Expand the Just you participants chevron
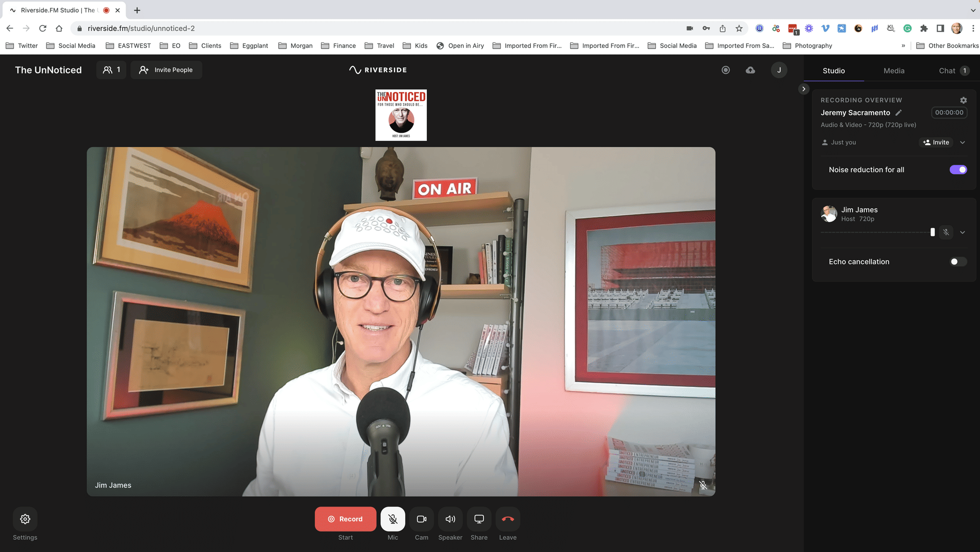Viewport: 980px width, 552px height. pos(963,142)
